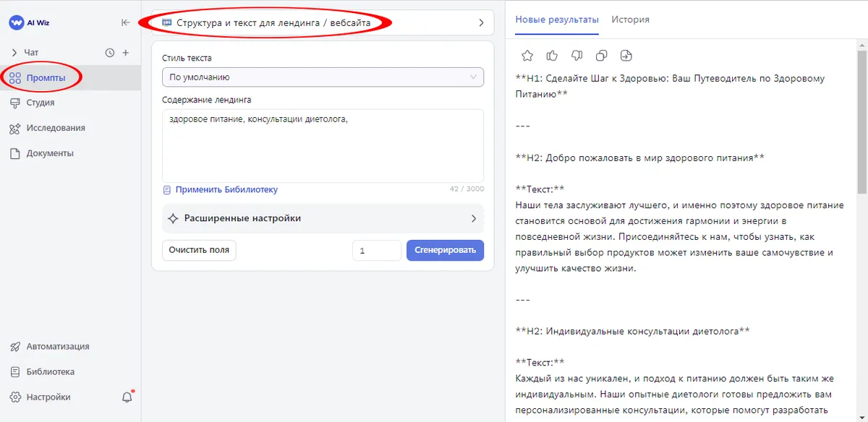Open the Документы section
This screenshot has width=868, height=422.
[48, 152]
